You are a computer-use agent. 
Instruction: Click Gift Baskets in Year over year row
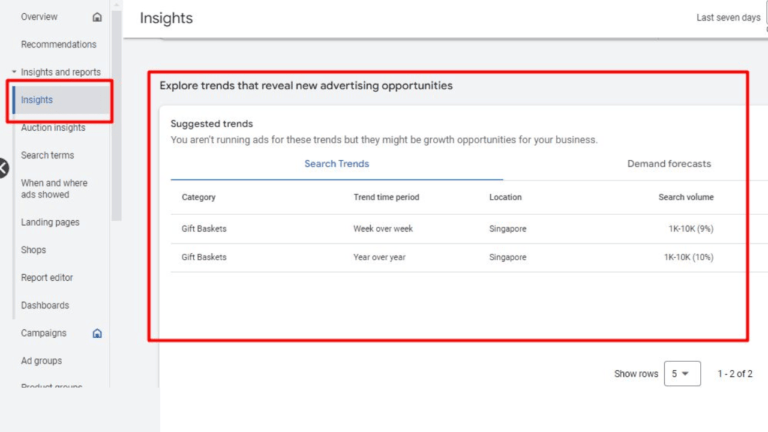click(204, 257)
